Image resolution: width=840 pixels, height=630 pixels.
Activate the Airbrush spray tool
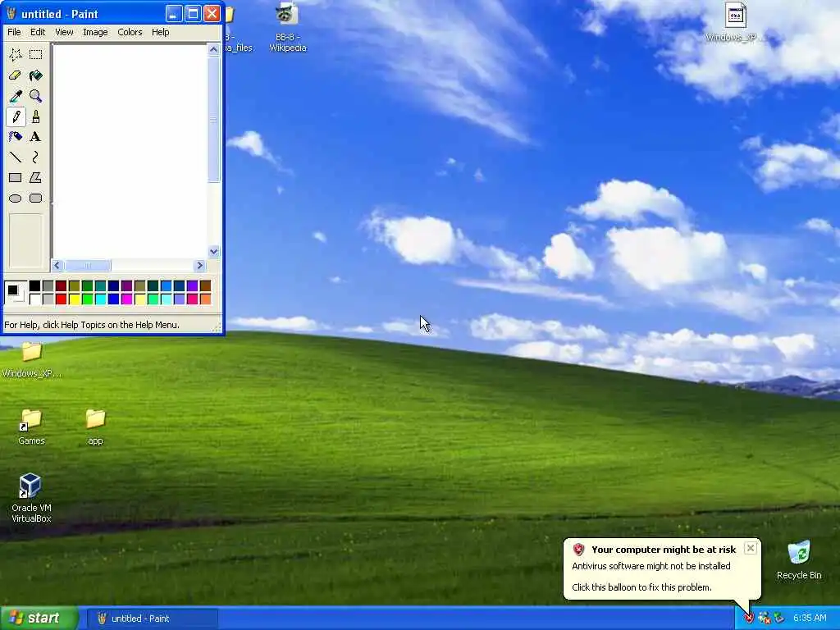16,137
